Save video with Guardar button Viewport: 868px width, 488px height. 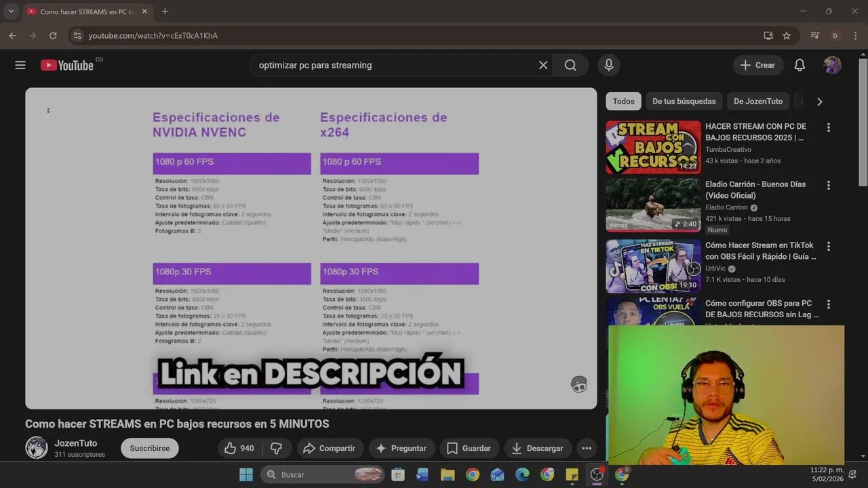coord(469,448)
